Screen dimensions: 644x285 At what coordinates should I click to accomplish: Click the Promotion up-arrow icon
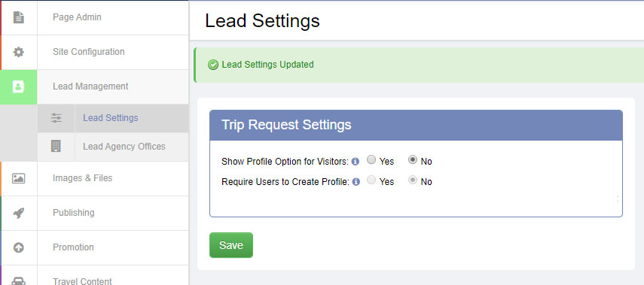(x=19, y=247)
